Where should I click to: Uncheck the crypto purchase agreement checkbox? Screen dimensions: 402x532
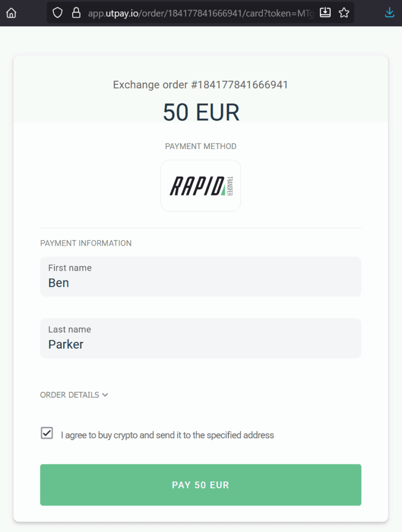pos(47,433)
